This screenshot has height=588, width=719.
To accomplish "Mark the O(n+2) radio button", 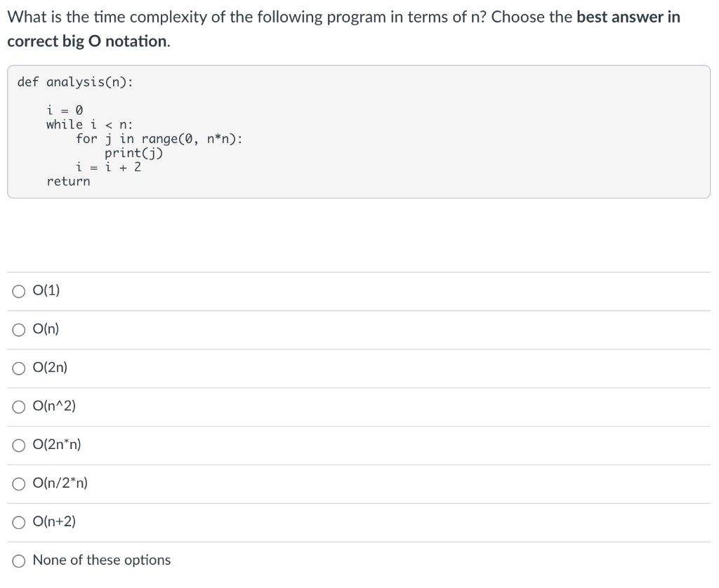I will click(x=19, y=523).
